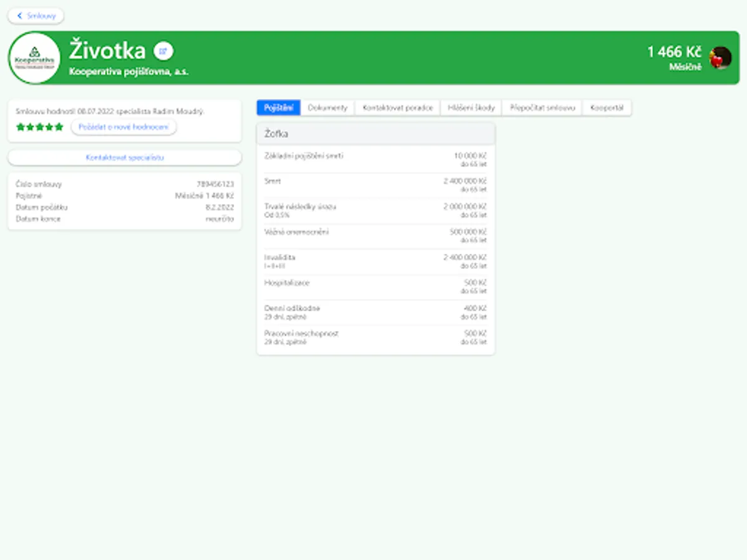Open the Kontaktovat poradce tab
The width and height of the screenshot is (747, 560).
click(398, 108)
